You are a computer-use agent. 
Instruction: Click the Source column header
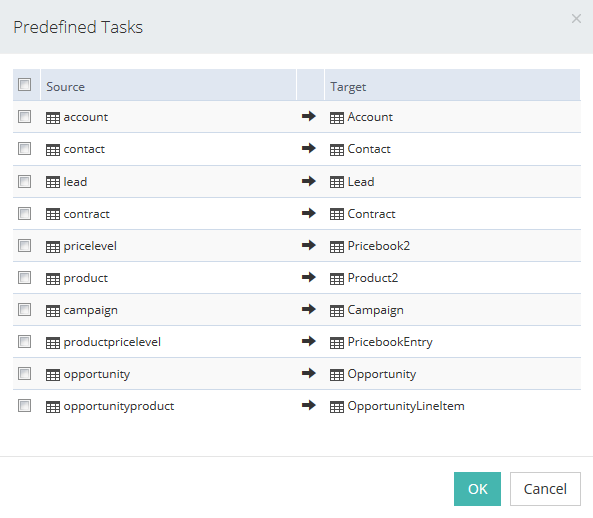(168, 85)
